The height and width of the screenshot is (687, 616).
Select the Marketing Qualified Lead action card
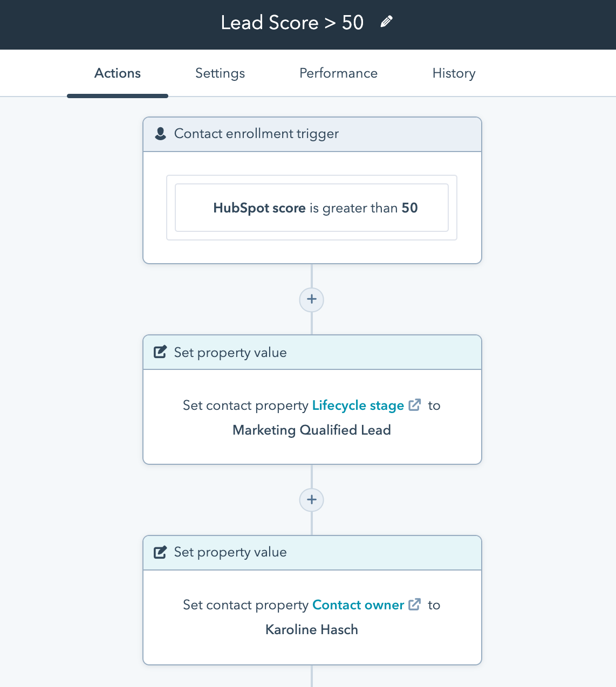click(312, 417)
